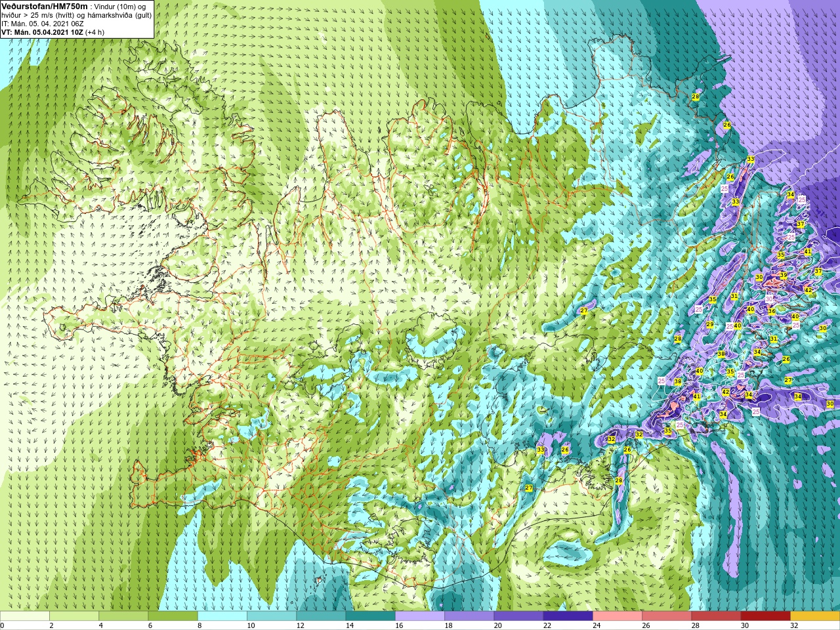Click the legend scale number 16
840x630 pixels.
tap(398, 625)
